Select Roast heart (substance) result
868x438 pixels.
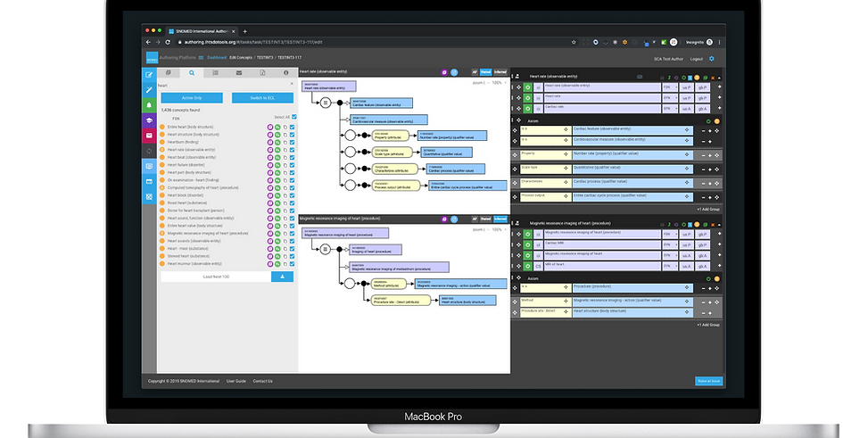tap(188, 202)
